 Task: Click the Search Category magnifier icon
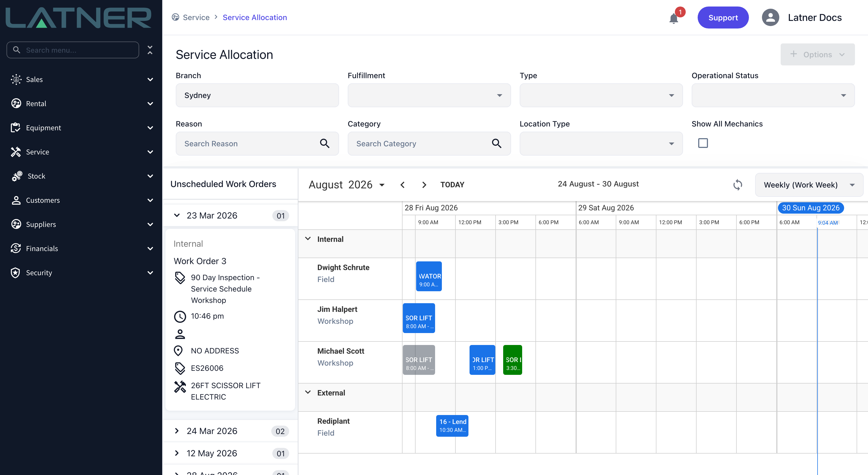click(x=496, y=144)
